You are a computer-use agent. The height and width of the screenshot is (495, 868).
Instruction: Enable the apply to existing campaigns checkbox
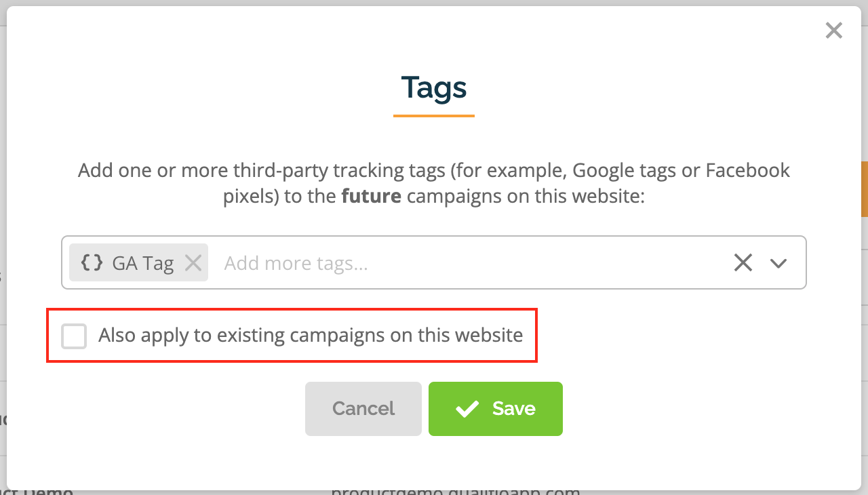(74, 336)
